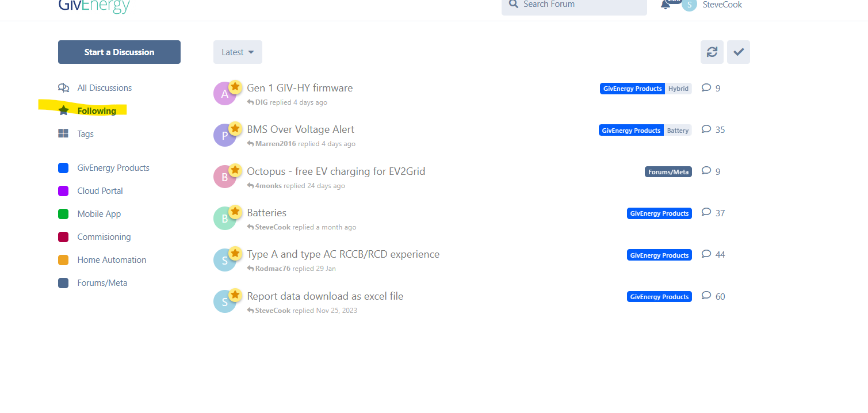The height and width of the screenshot is (413, 868).
Task: Click reply count 9 on Octopus discussion
Action: (712, 171)
